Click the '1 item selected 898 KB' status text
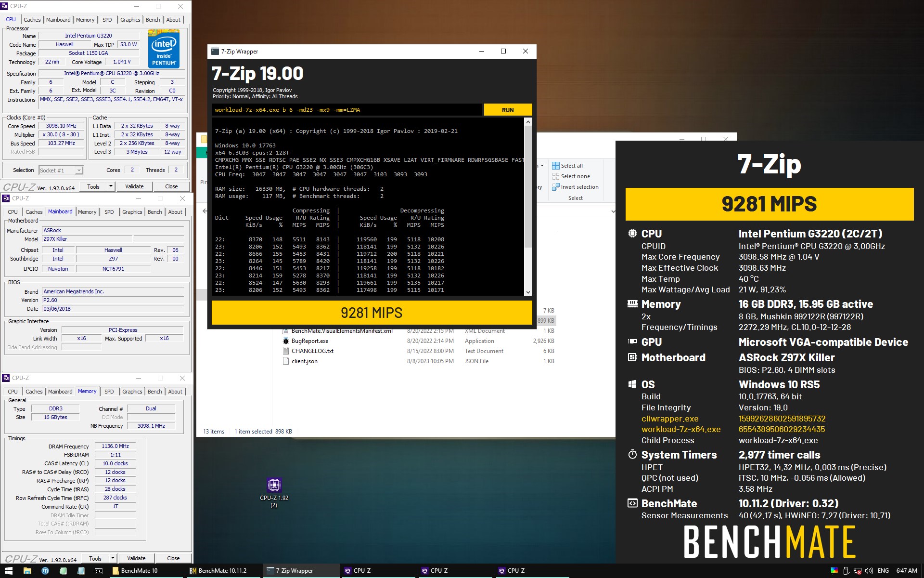The image size is (924, 578). 263,432
